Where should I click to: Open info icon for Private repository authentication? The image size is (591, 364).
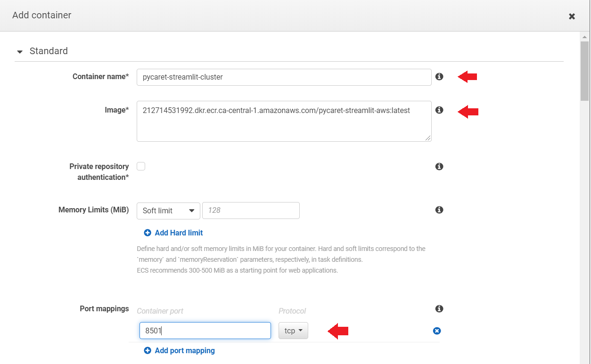click(439, 167)
